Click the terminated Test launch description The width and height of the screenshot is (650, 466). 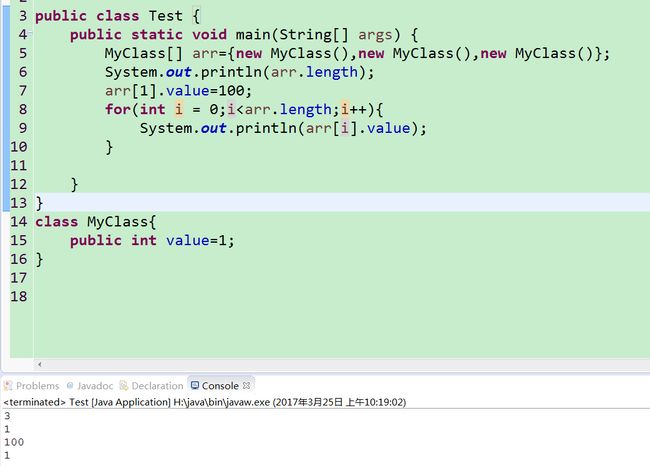pos(204,402)
